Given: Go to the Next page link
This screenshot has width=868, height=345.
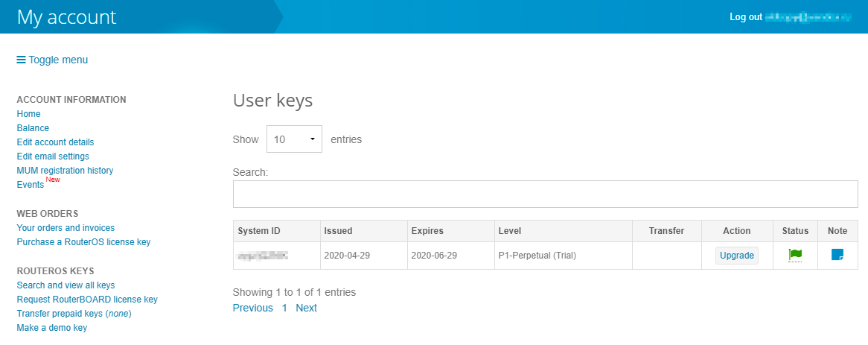Looking at the screenshot, I should point(306,308).
